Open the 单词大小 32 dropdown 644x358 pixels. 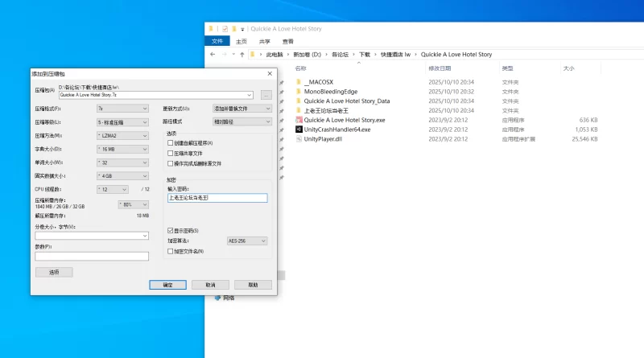[122, 163]
